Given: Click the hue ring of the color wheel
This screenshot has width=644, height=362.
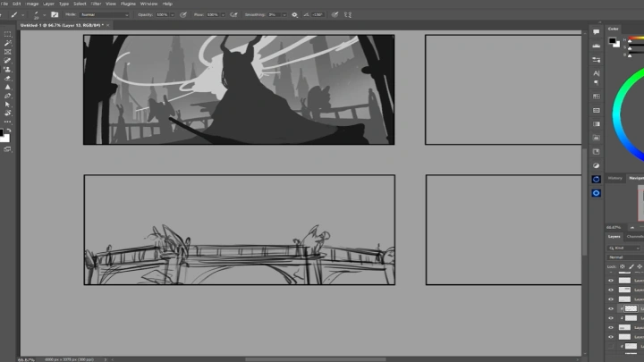Looking at the screenshot, I should coord(616,115).
